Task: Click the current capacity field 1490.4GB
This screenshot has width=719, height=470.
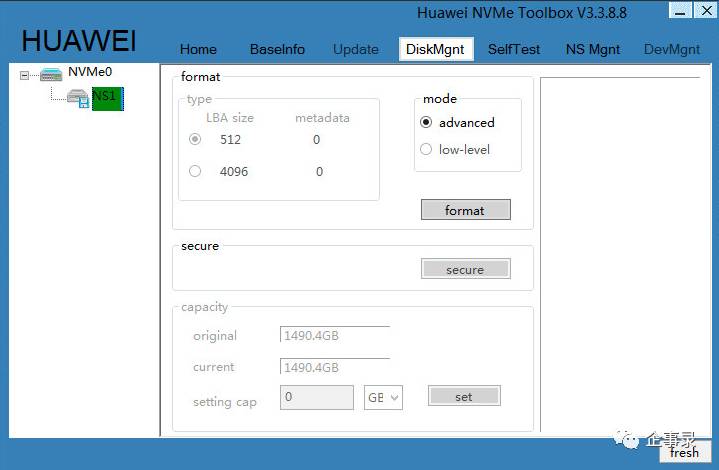Action: (x=335, y=367)
